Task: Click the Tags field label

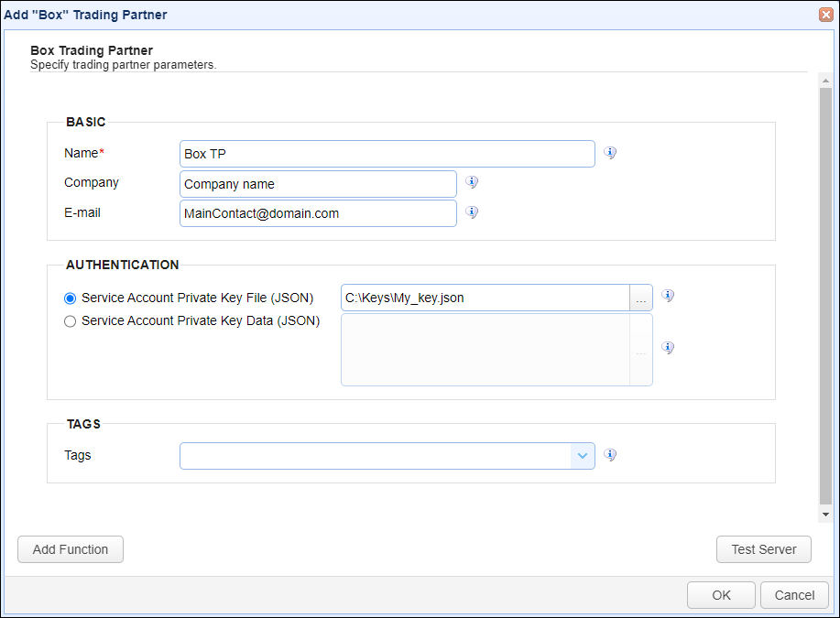Action: (78, 455)
